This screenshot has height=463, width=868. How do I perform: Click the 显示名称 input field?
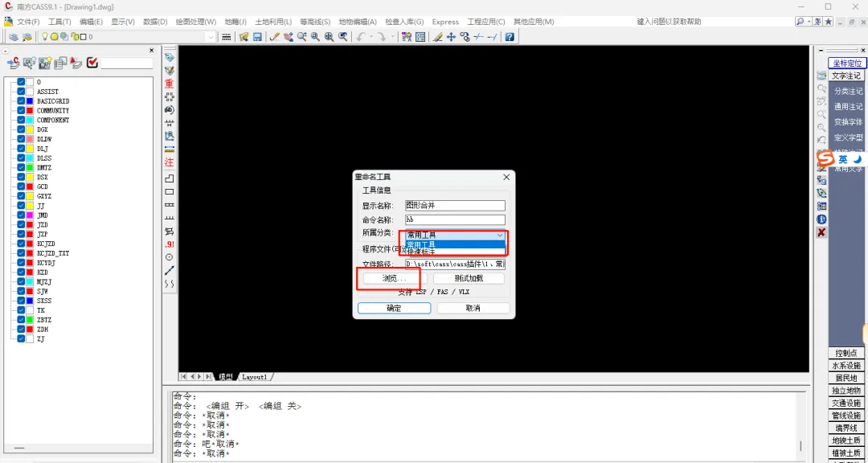[455, 206]
